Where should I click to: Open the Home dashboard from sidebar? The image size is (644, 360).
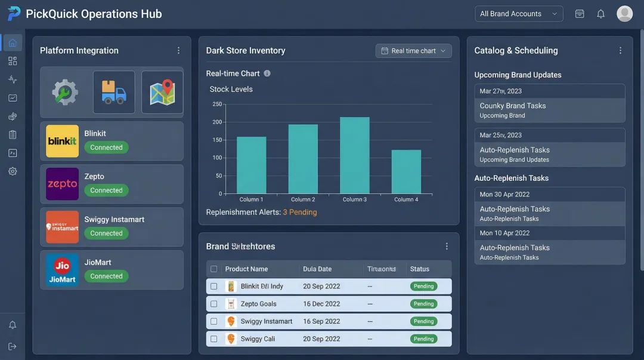click(x=12, y=42)
